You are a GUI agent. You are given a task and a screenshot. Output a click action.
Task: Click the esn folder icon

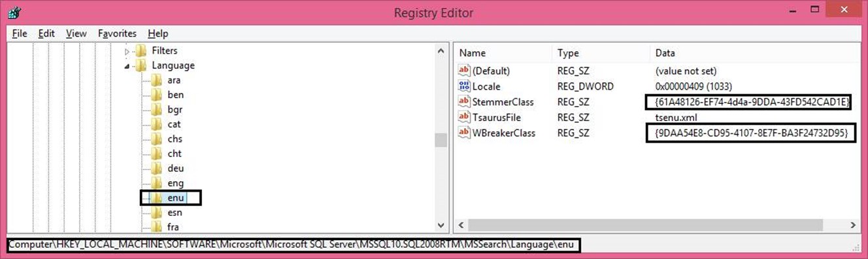click(156, 213)
